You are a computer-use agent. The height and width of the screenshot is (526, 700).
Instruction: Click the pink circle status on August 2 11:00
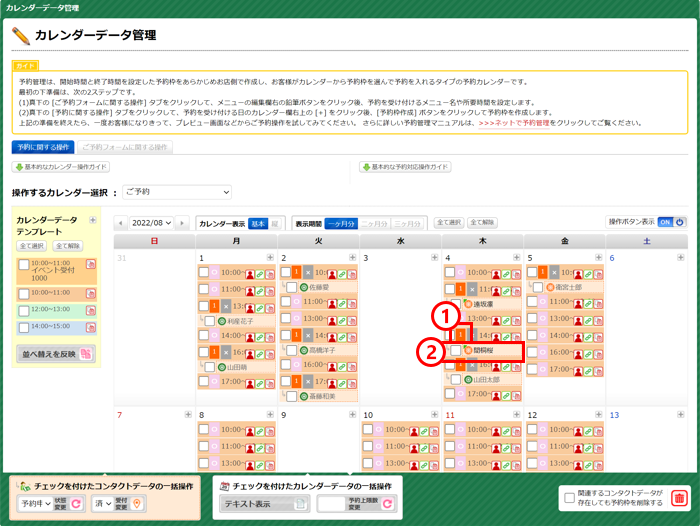296,302
